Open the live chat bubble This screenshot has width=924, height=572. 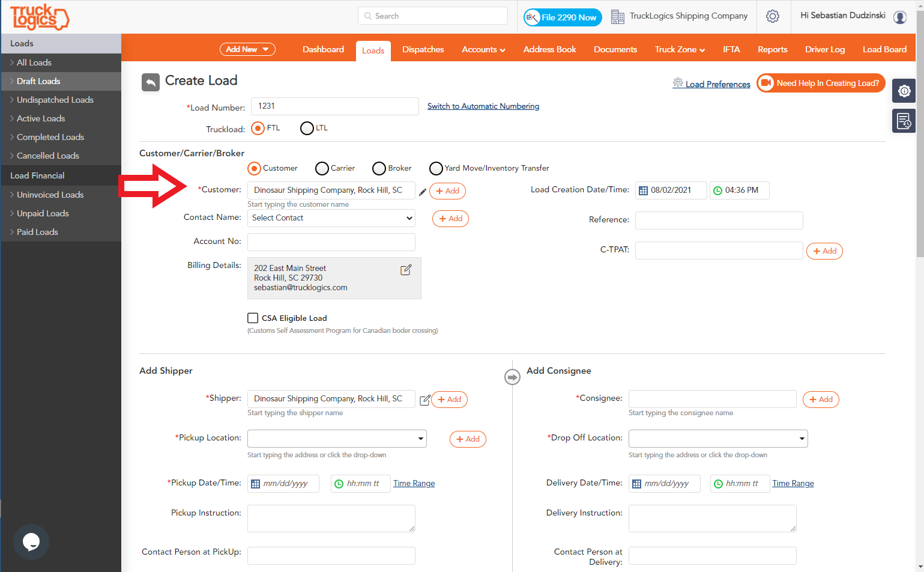pyautogui.click(x=31, y=542)
